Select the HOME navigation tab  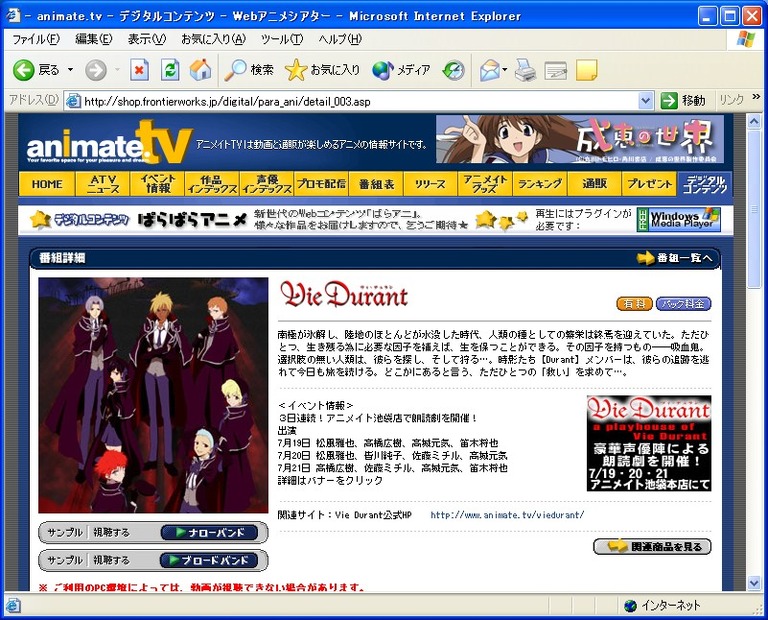click(x=47, y=184)
